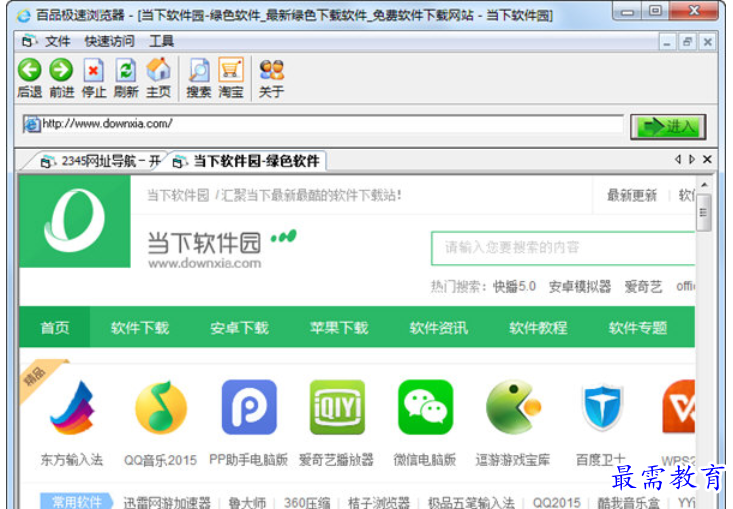
Task: Click the WPS orange app icon
Action: click(x=678, y=407)
